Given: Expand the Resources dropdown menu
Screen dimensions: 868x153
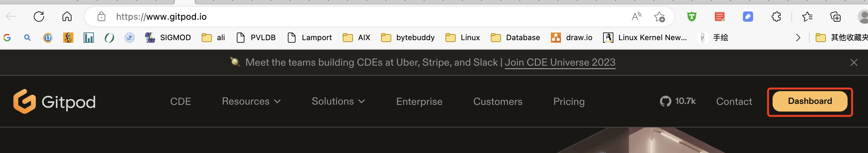Looking at the screenshot, I should tap(251, 101).
